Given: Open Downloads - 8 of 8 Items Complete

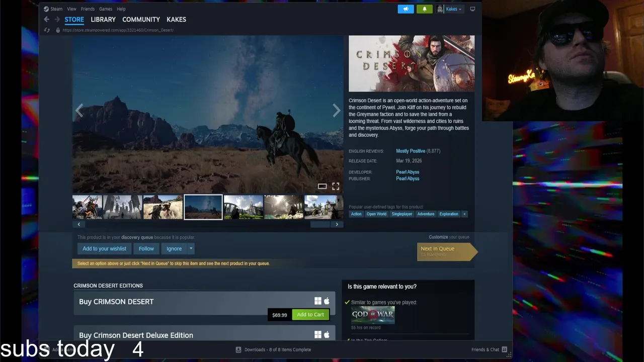Looking at the screenshot, I should pos(278,349).
